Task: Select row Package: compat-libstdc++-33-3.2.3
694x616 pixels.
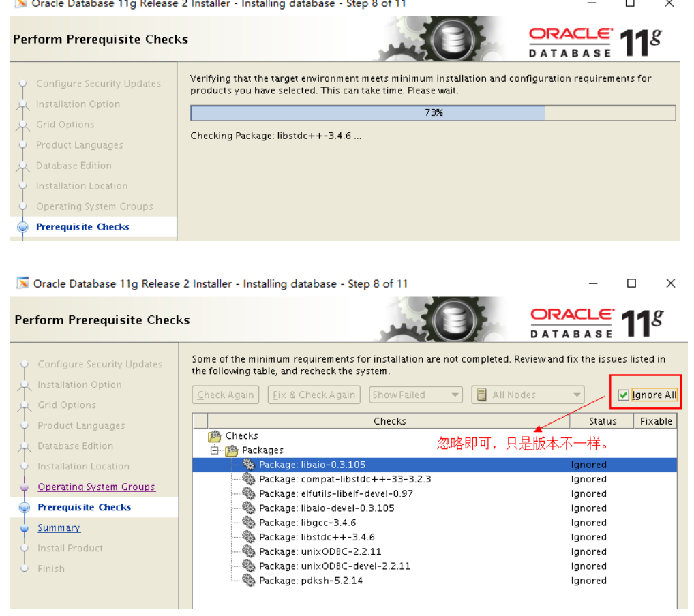Action: (435, 479)
